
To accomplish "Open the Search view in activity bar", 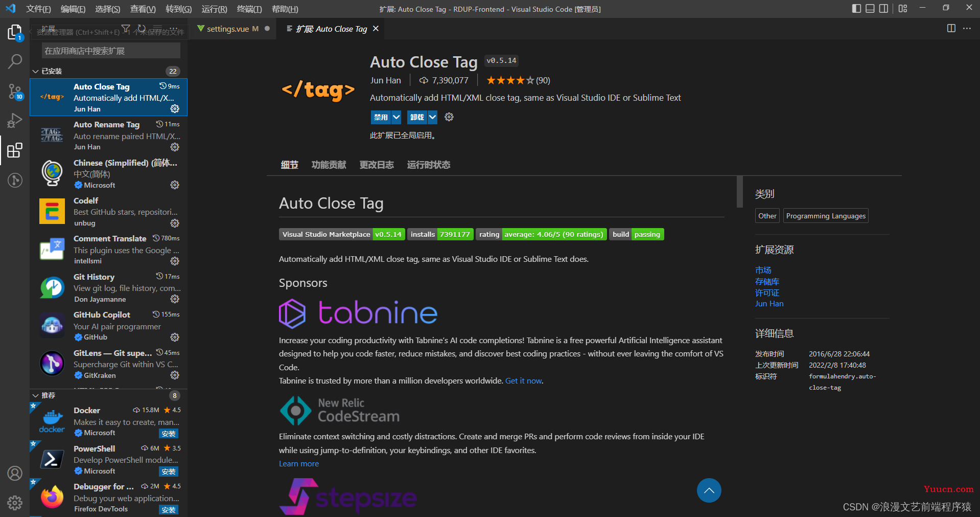I will coord(15,62).
